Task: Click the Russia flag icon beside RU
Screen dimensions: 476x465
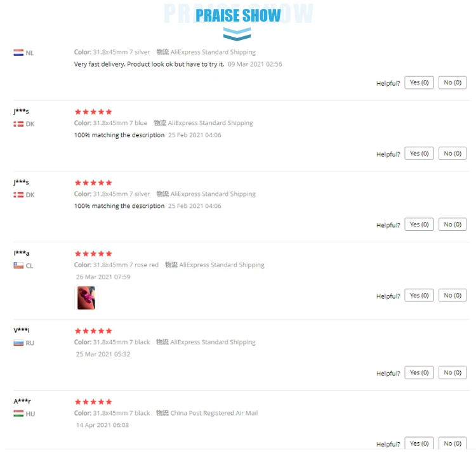Action: point(18,343)
